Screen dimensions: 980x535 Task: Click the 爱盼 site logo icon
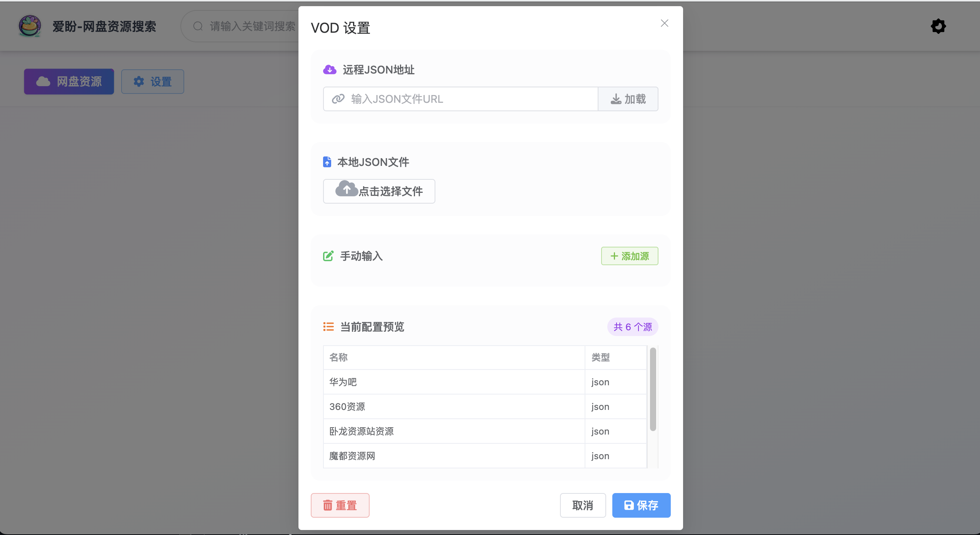pos(30,26)
